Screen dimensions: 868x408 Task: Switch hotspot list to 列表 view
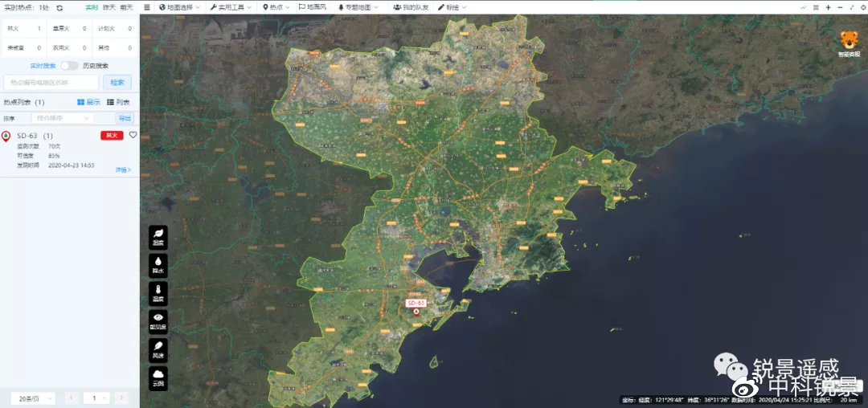tap(118, 103)
